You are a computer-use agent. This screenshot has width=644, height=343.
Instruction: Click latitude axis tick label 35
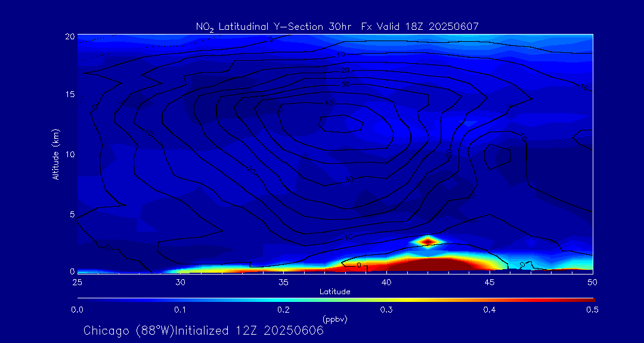pyautogui.click(x=283, y=282)
